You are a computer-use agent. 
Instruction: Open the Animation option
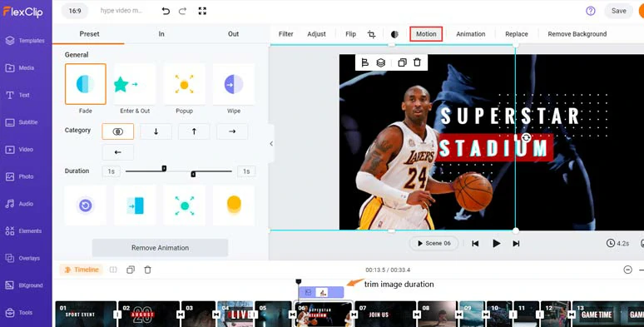[x=471, y=34]
